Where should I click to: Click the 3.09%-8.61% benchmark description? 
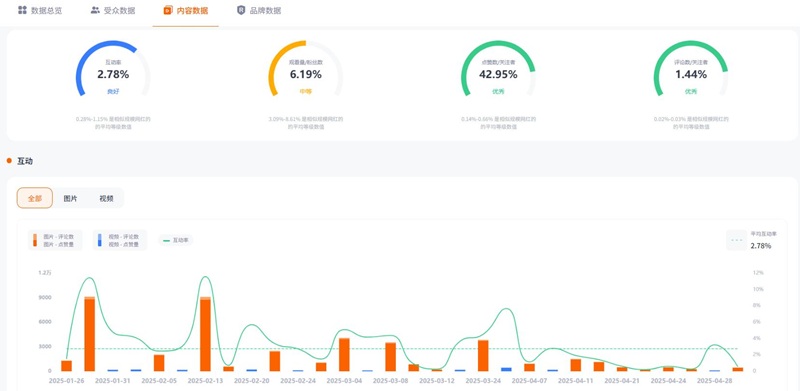[x=306, y=123]
